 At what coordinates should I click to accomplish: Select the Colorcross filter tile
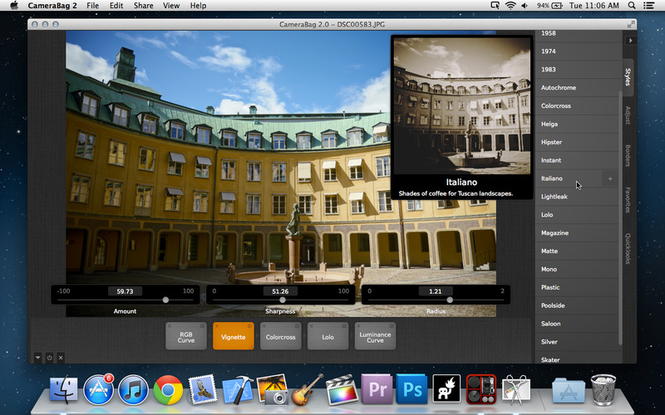point(280,337)
